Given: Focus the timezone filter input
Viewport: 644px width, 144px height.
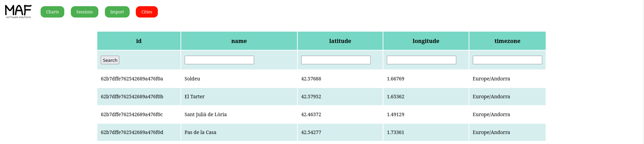Looking at the screenshot, I should point(507,60).
